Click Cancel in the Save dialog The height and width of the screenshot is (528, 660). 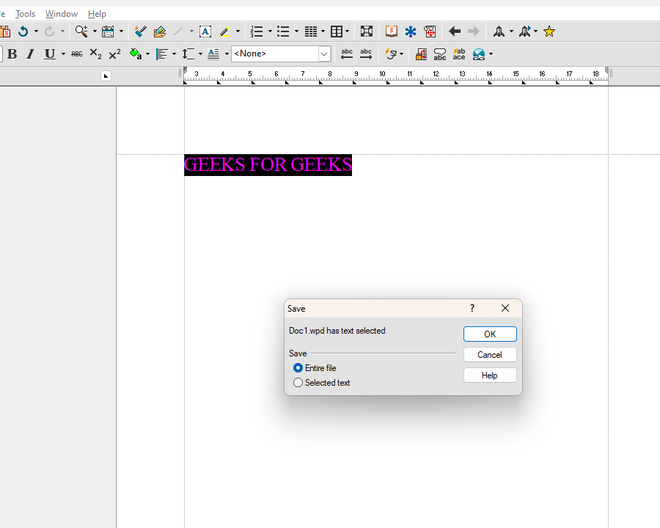[x=490, y=355]
